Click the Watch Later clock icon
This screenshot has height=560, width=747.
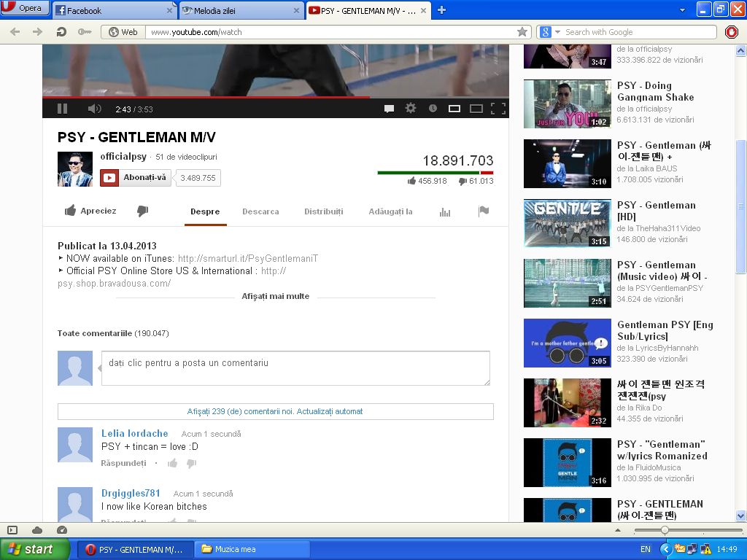pyautogui.click(x=433, y=109)
